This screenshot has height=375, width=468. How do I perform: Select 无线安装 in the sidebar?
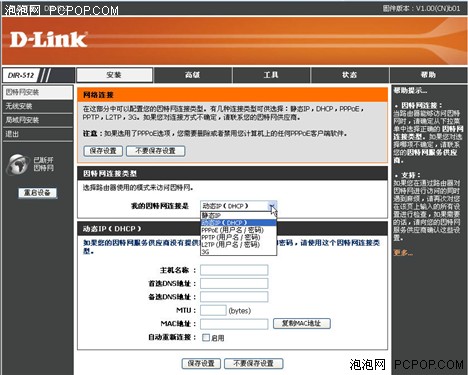point(38,106)
